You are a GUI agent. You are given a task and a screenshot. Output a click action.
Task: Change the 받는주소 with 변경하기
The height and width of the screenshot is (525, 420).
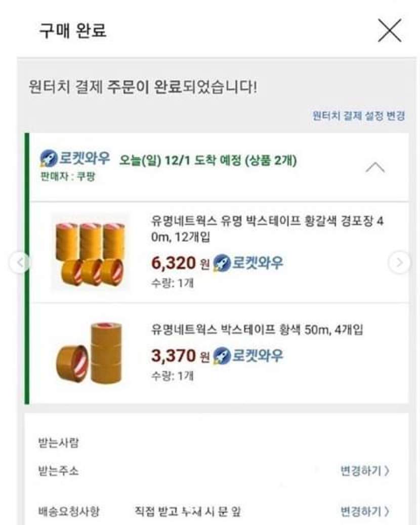(365, 471)
